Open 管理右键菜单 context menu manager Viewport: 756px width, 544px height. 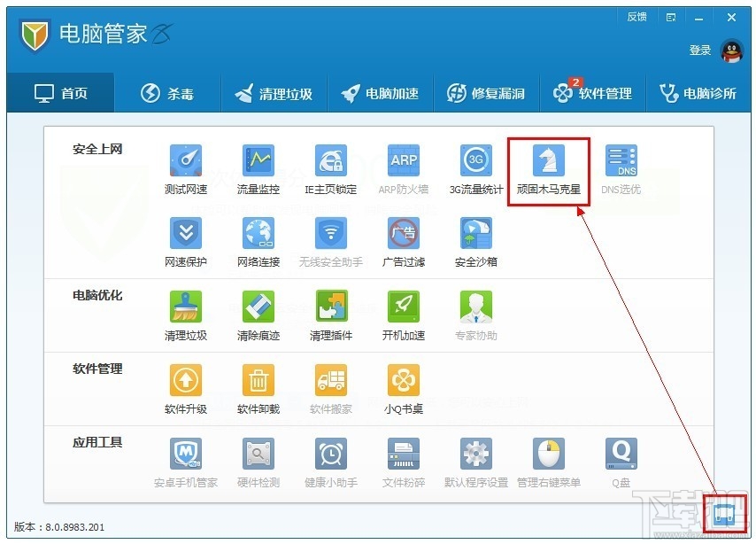coord(549,462)
